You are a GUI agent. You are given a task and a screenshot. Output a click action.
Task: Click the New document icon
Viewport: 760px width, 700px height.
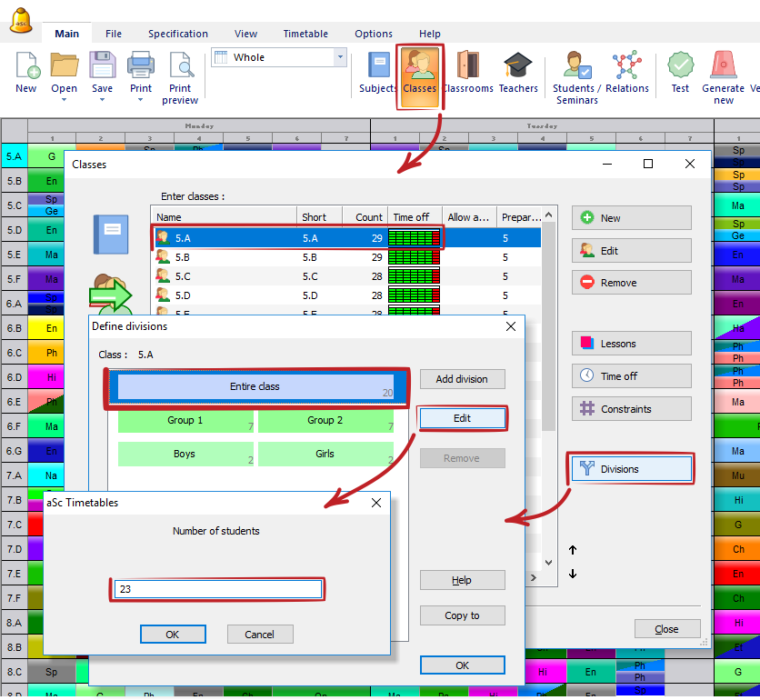(26, 66)
